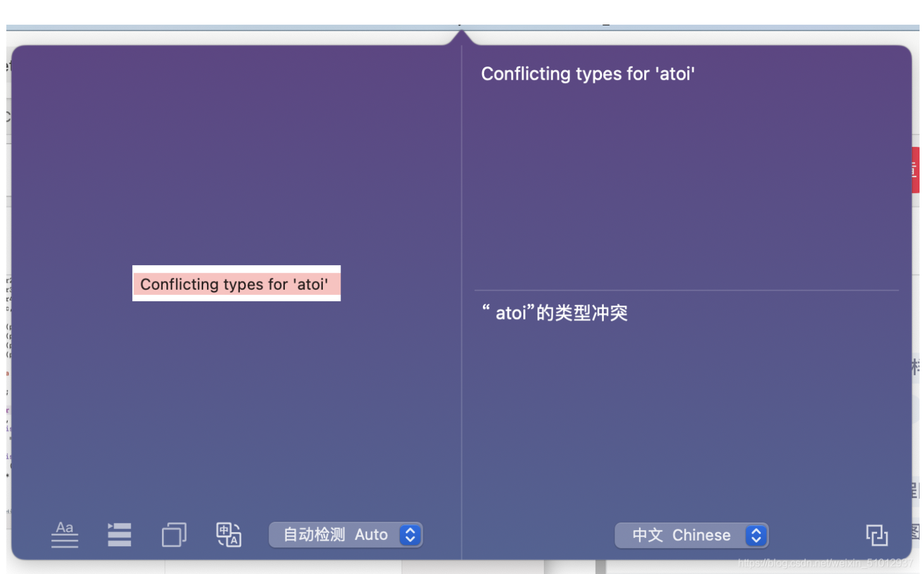Click the blue chevron beside Chinese selector
Screen dimensions: 924x574
pos(755,535)
